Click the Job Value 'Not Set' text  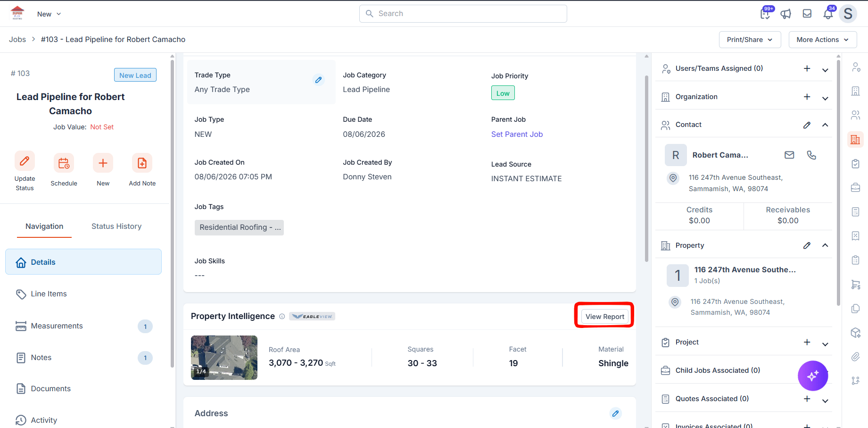(x=102, y=127)
